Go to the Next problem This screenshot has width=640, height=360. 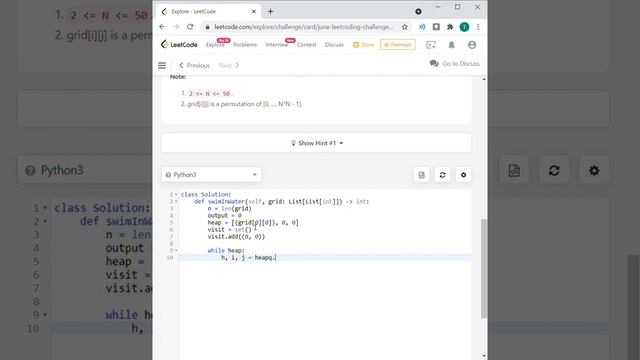(x=229, y=65)
